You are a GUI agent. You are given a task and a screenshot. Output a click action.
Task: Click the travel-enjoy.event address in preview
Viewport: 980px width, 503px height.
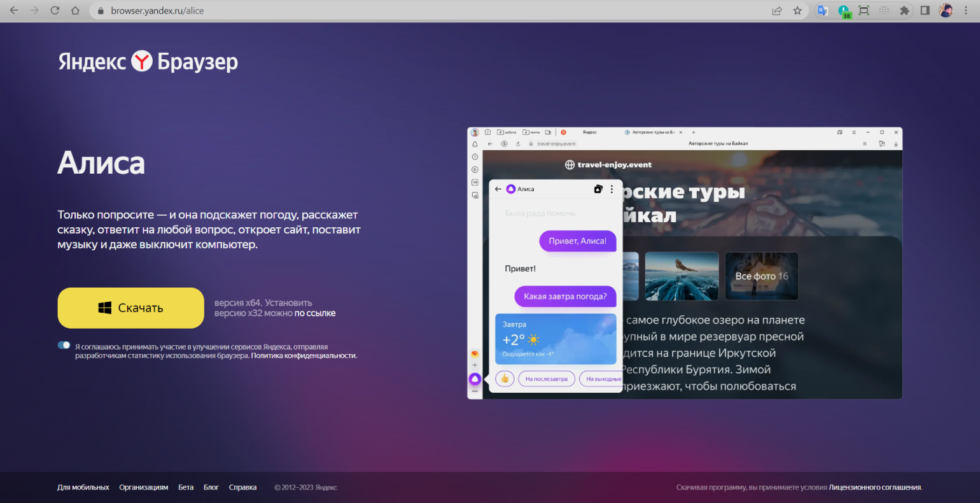[x=556, y=144]
